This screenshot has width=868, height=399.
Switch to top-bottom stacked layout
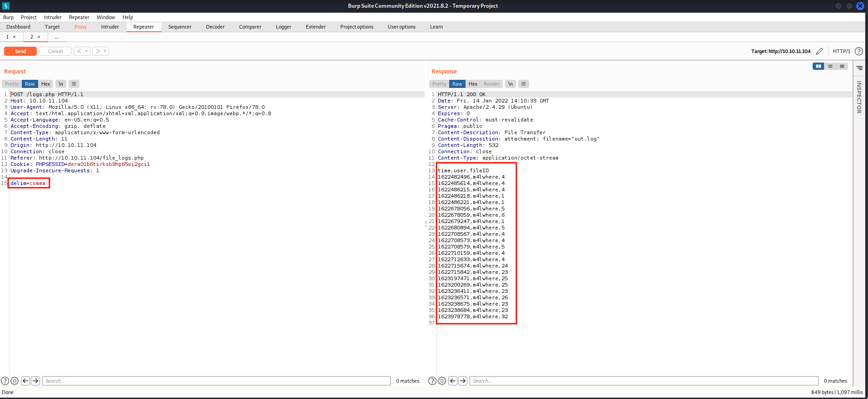click(x=830, y=66)
